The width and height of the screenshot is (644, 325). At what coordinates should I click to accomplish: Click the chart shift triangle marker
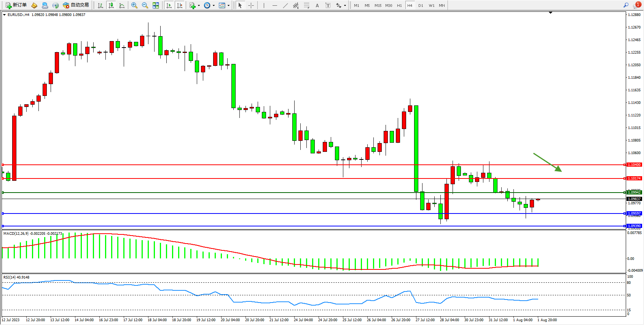550,13
